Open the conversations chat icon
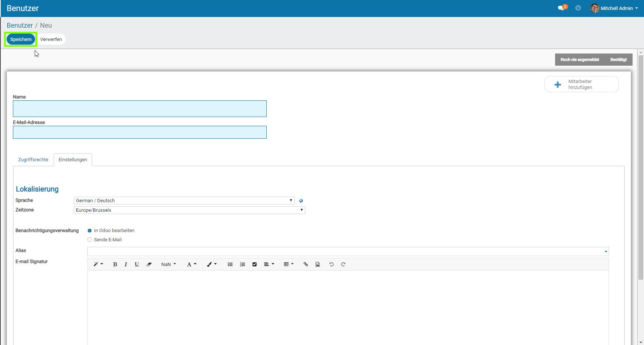 click(561, 8)
